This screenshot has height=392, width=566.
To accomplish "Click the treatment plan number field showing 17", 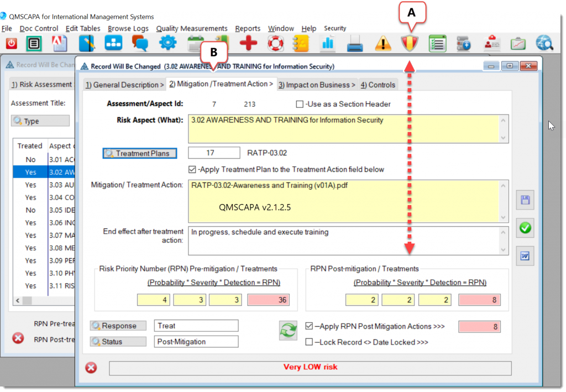I will click(x=214, y=153).
